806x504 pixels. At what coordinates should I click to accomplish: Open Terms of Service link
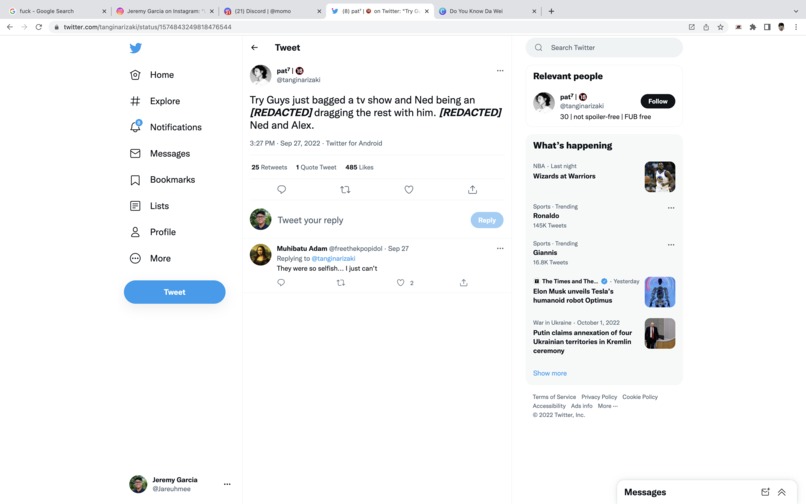click(554, 397)
